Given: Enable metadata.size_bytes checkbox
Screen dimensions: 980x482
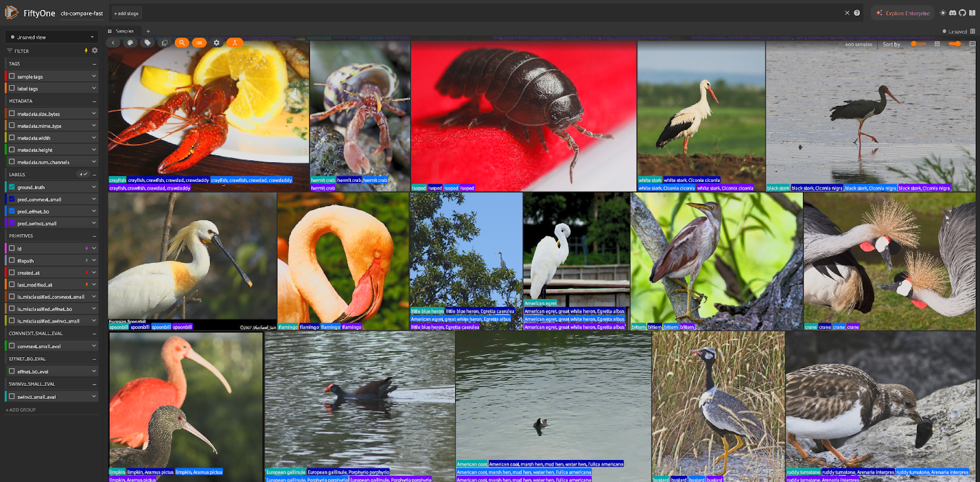Looking at the screenshot, I should click(x=12, y=113).
